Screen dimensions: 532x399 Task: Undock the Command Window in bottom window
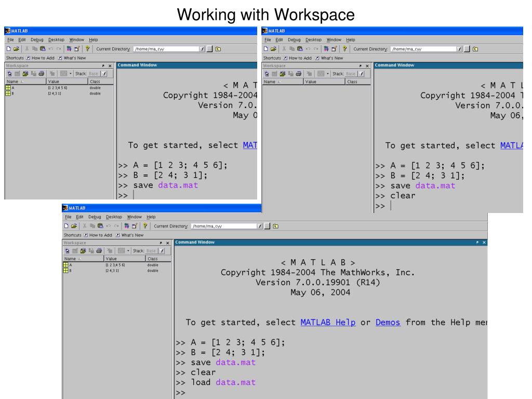[x=477, y=242]
